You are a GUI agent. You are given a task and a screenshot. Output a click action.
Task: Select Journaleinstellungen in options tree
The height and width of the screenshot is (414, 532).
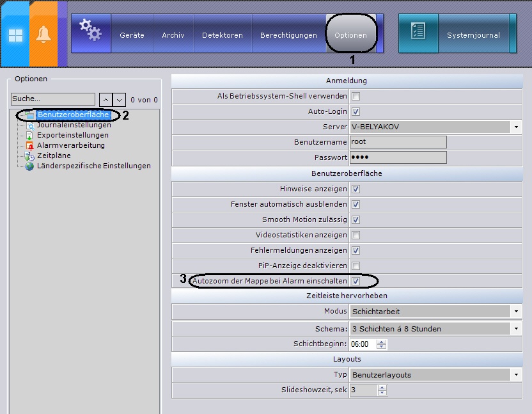(74, 125)
